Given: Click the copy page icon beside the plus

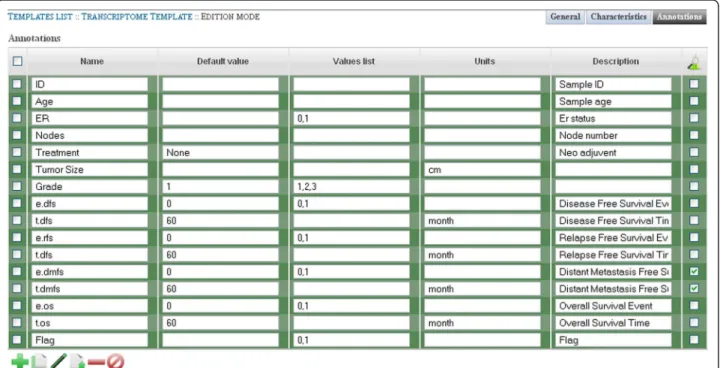Looking at the screenshot, I should pyautogui.click(x=39, y=362).
